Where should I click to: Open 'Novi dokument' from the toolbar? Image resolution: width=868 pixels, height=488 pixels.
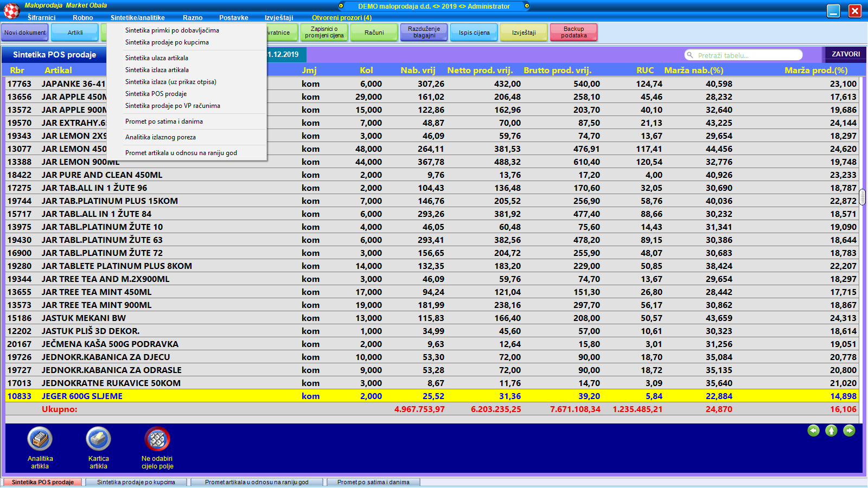(x=25, y=33)
